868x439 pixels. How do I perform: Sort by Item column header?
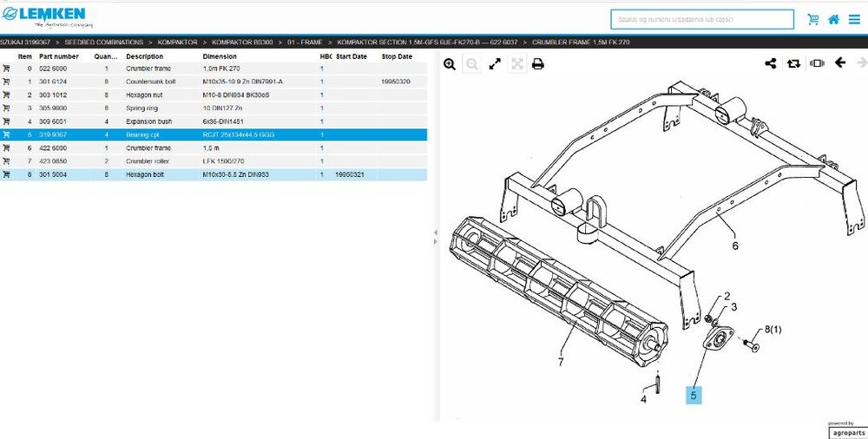click(25, 56)
